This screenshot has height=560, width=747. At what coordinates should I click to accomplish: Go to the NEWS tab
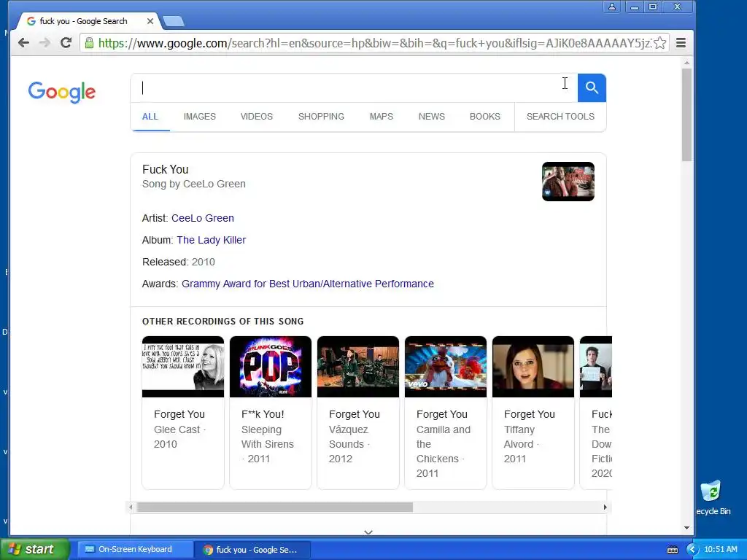click(x=432, y=117)
